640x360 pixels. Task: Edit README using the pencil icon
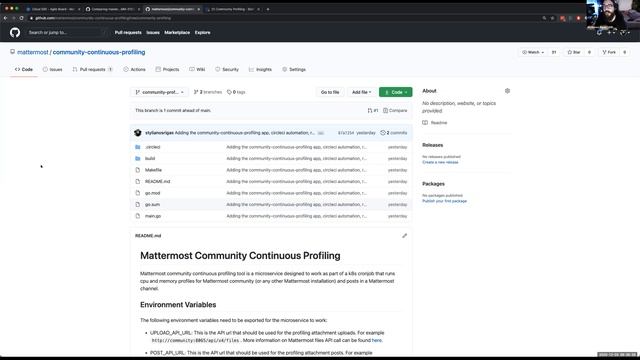coord(404,236)
